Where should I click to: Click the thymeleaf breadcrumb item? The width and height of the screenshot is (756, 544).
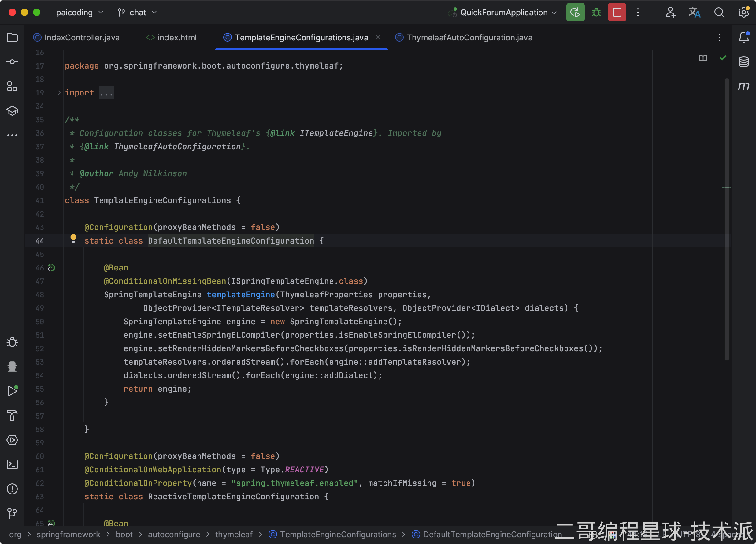pyautogui.click(x=234, y=534)
